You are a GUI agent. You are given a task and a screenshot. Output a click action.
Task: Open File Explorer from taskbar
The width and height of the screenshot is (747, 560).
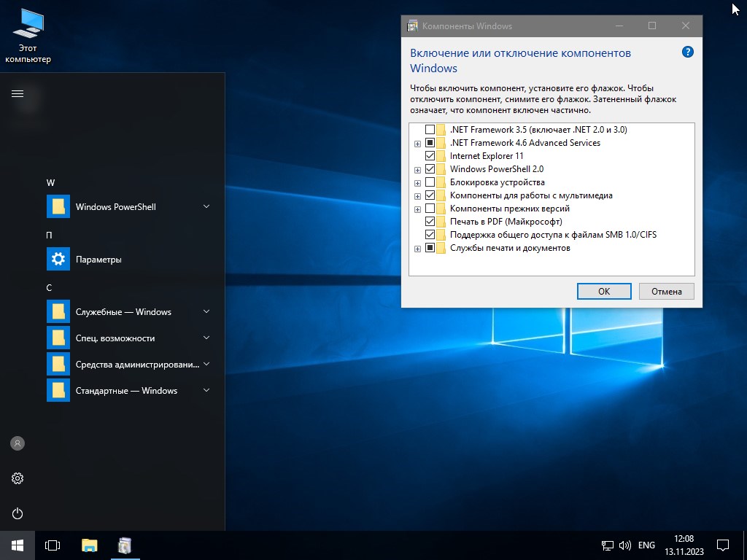(89, 545)
